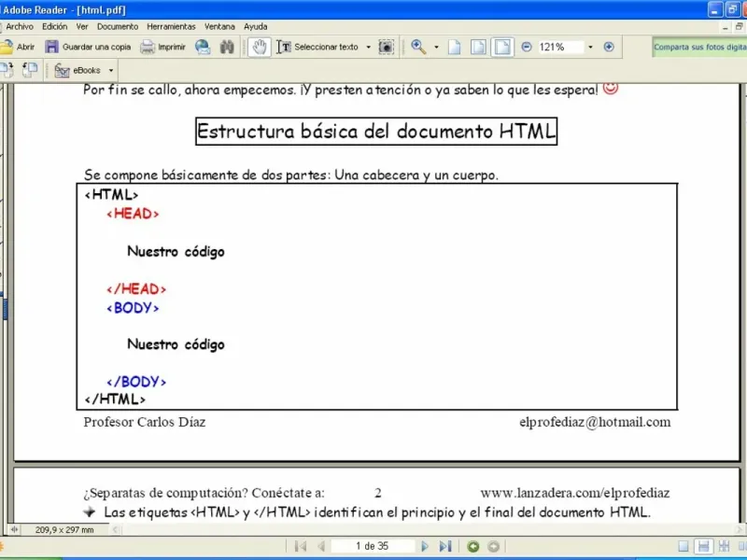Click the email globe toolbar icon

(x=203, y=47)
